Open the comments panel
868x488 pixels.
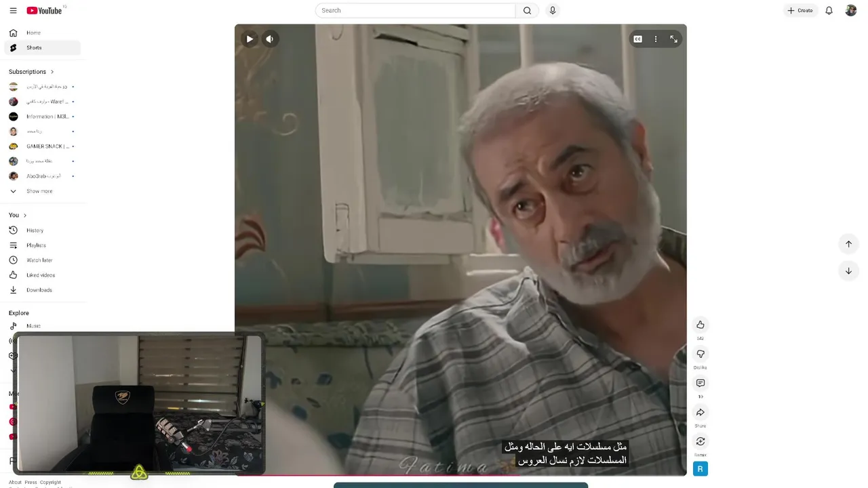pos(701,383)
